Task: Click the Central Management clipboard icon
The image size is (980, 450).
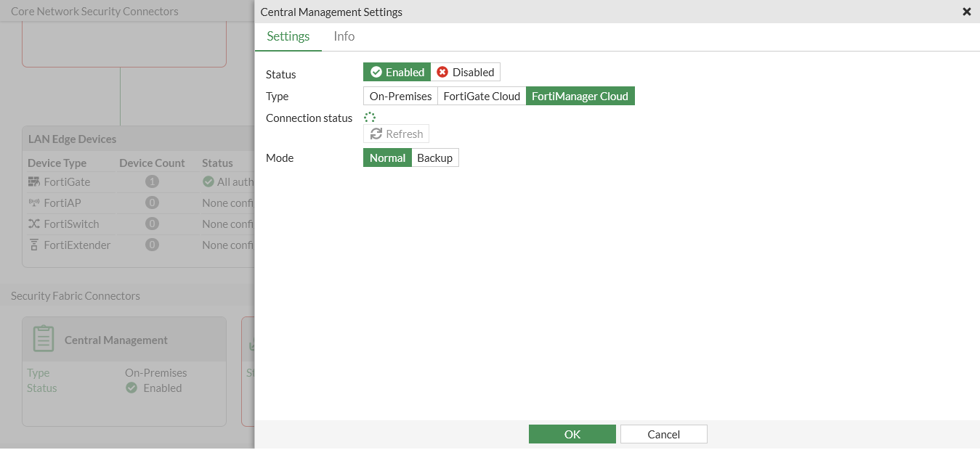Action: click(x=43, y=337)
